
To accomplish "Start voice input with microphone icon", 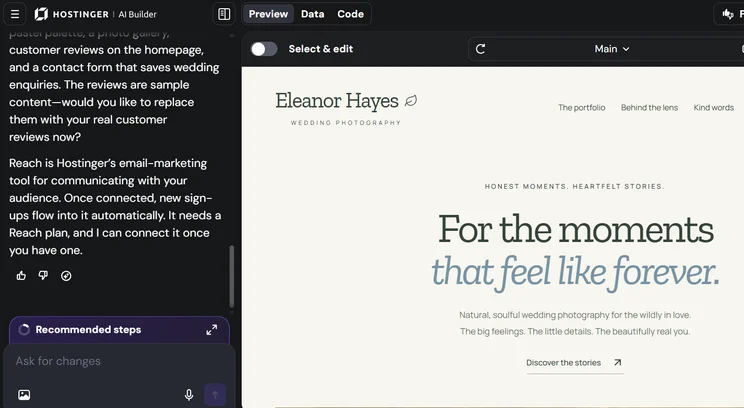I will [x=189, y=395].
